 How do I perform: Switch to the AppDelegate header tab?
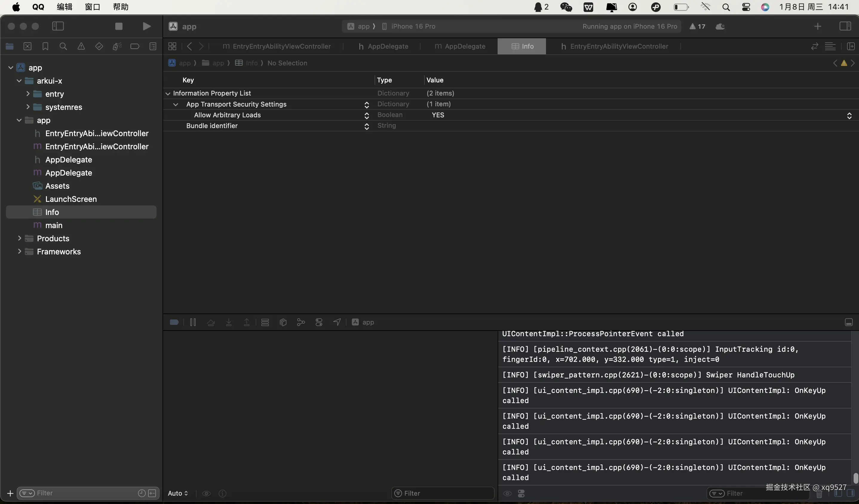point(383,46)
